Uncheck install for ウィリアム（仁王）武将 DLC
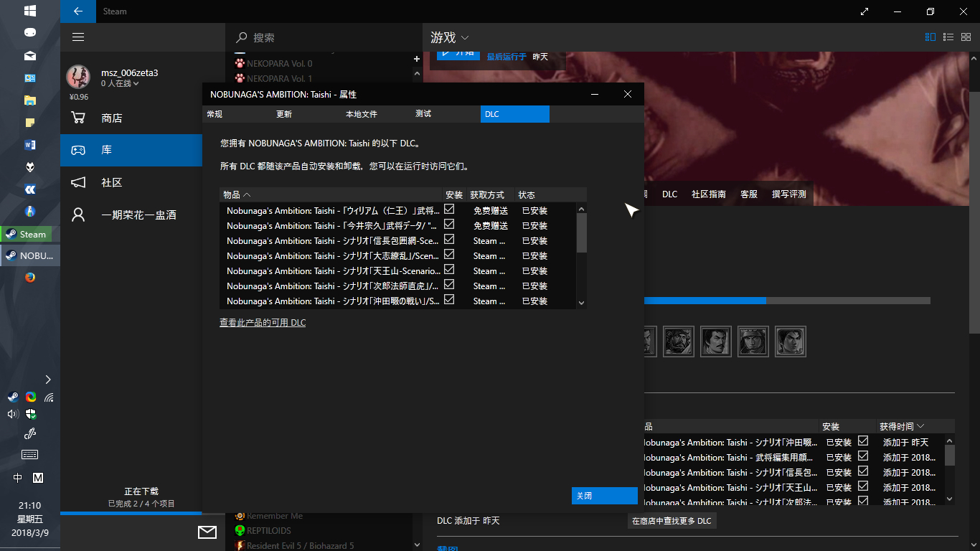 coord(449,209)
